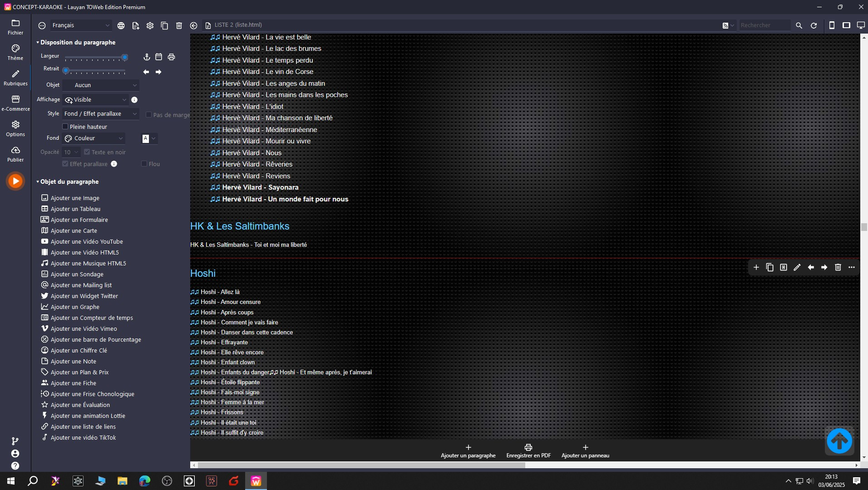Click the back arrow circle icon
This screenshot has width=868, height=490.
click(193, 25)
